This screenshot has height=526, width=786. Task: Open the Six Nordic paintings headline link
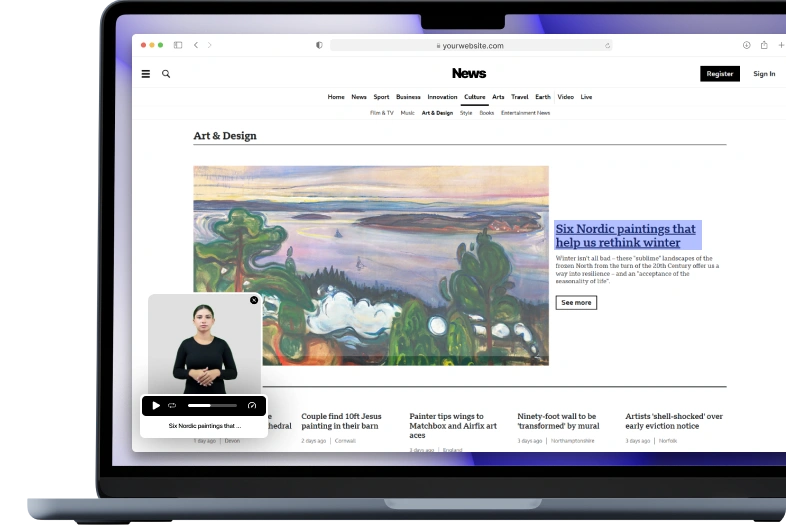pyautogui.click(x=626, y=236)
